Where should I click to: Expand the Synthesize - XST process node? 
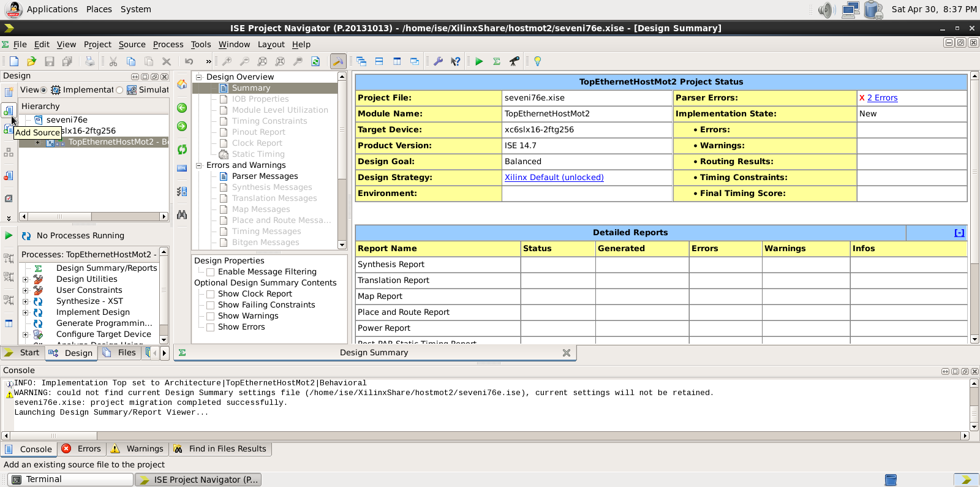25,301
